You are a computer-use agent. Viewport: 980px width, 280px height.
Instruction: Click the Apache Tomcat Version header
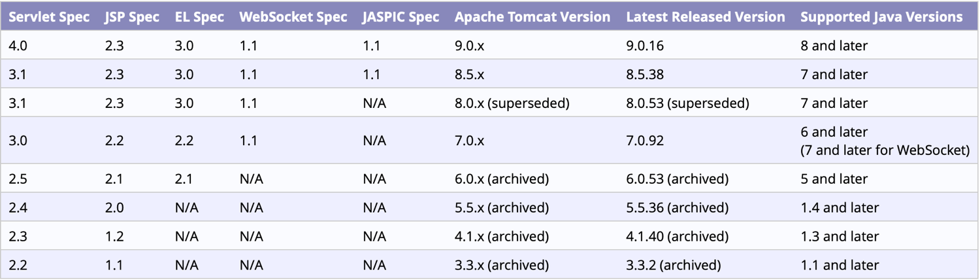532,17
